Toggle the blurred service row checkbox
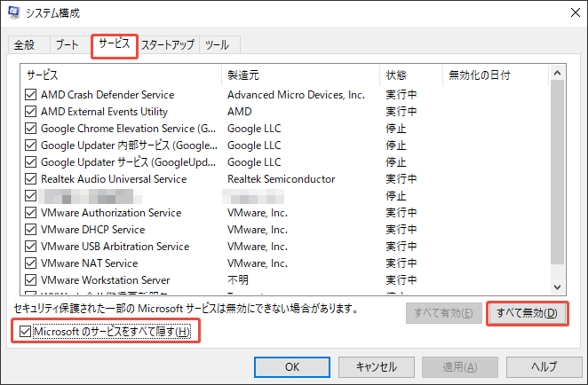Viewport: 588px width, 385px height. (30, 196)
